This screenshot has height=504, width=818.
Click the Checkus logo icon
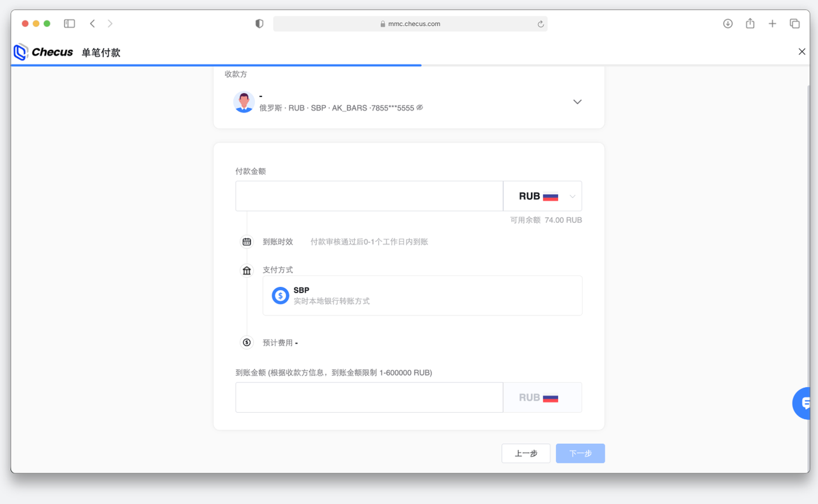coord(21,52)
